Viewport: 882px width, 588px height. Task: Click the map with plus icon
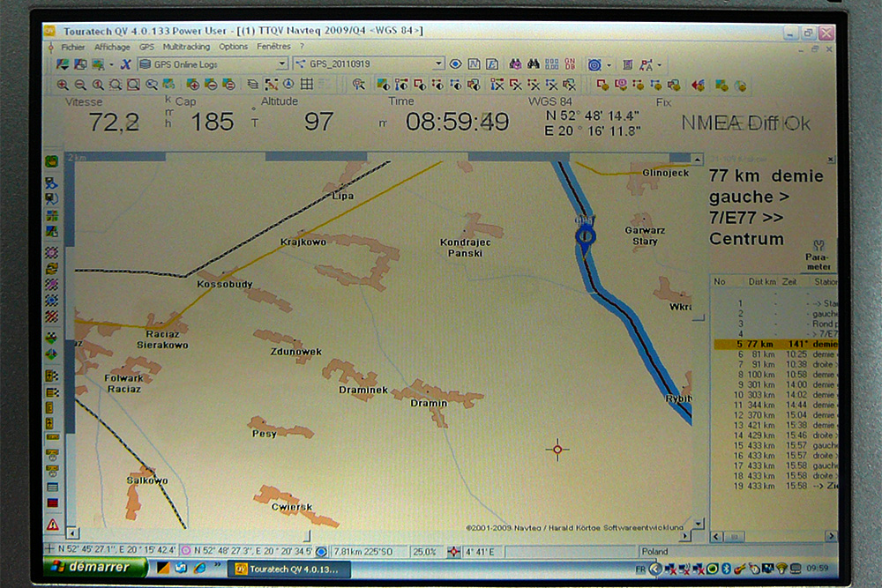click(x=193, y=85)
